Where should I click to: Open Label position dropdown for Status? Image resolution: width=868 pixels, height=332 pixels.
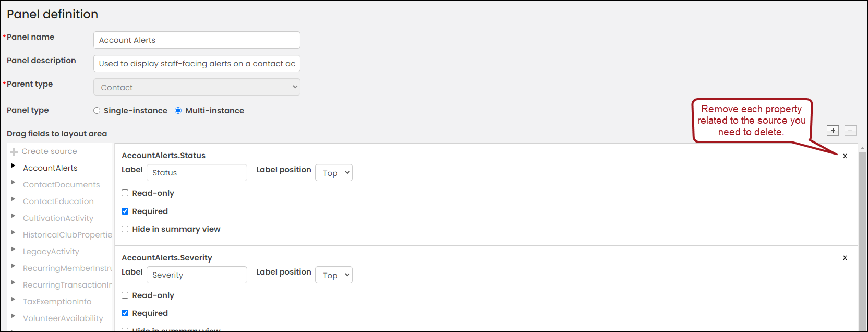pos(334,173)
